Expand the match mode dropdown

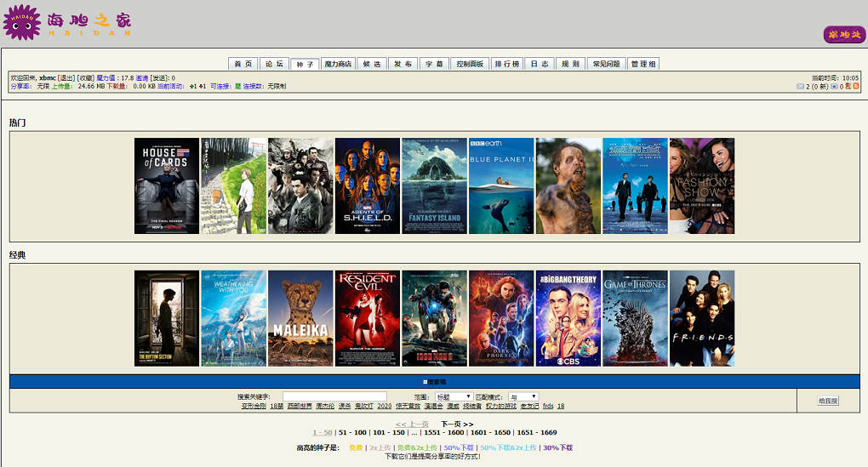[x=523, y=397]
